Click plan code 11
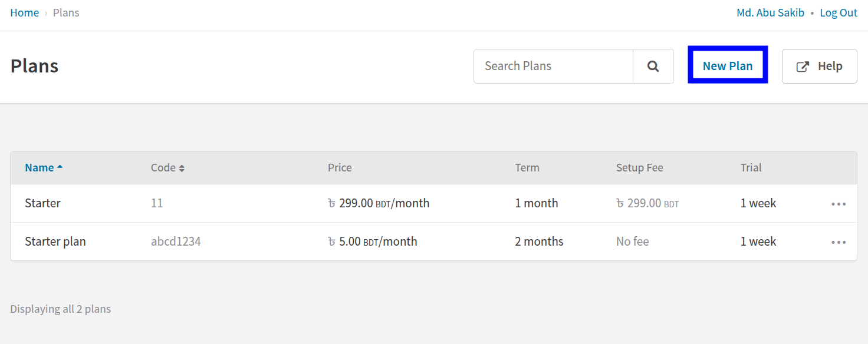This screenshot has width=868, height=344. pyautogui.click(x=157, y=203)
